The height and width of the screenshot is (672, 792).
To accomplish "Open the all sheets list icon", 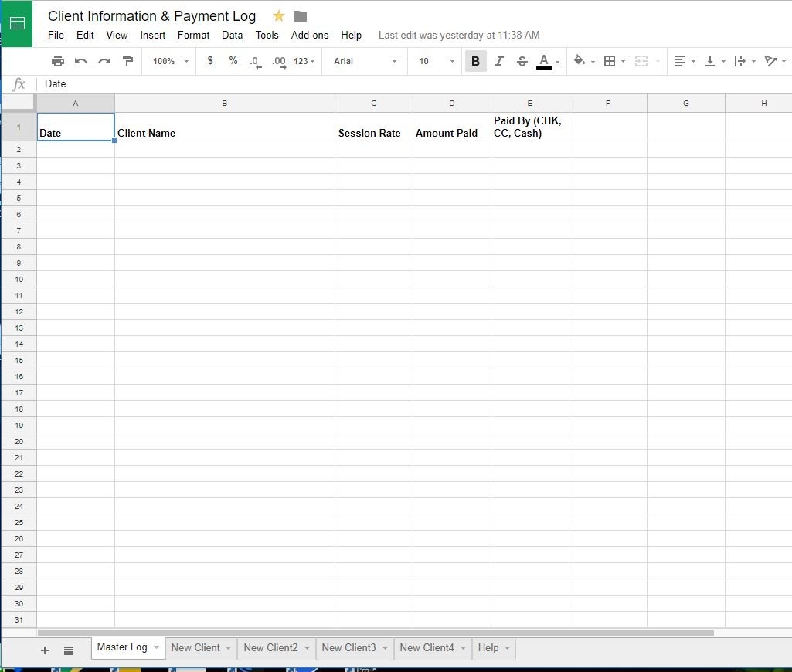I will tap(69, 650).
